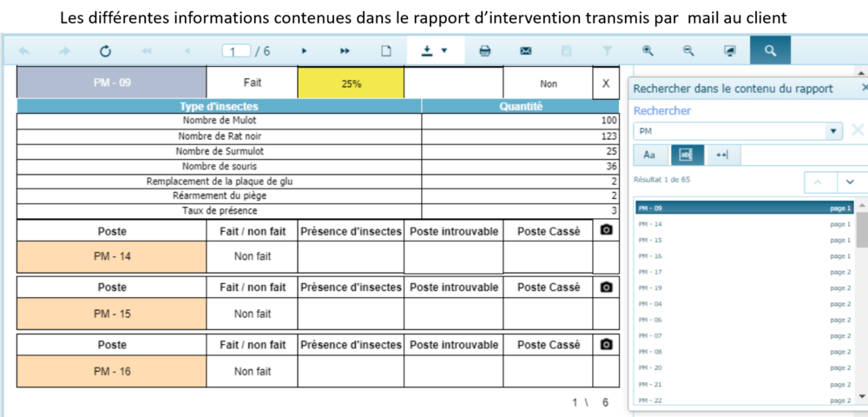
Task: Click the report area scroll-up arrow
Action: point(861,73)
